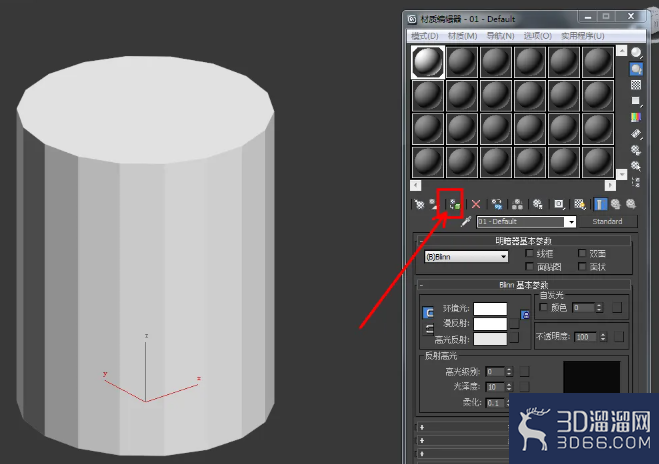Expand the third collapsed plus rollout

[x=422, y=454]
